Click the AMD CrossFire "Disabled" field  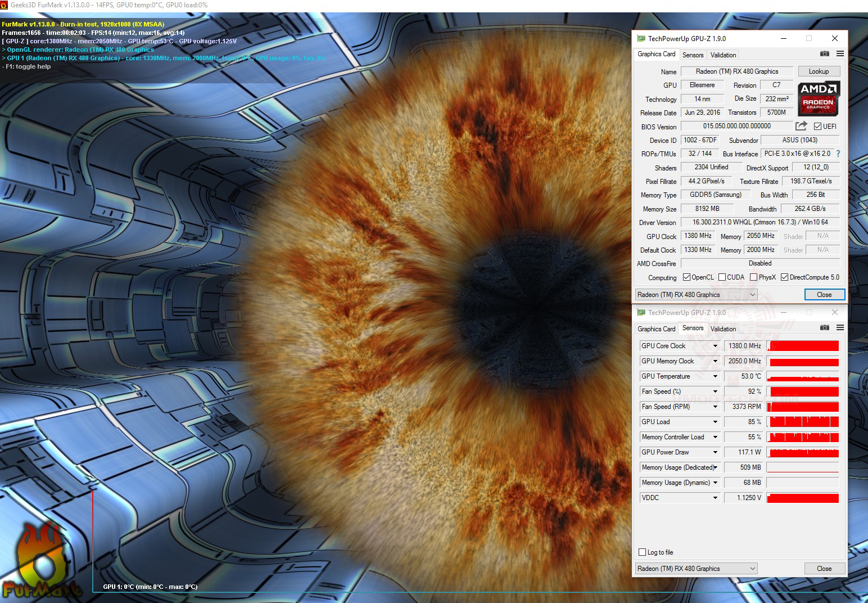[760, 263]
